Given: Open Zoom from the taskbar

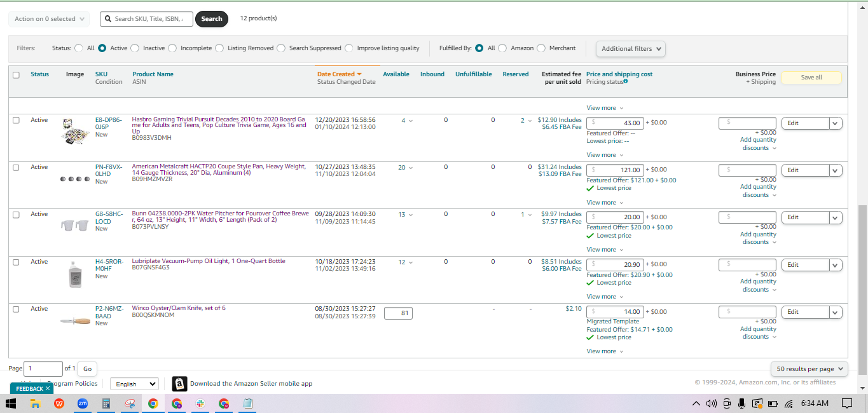Looking at the screenshot, I should pos(83,403).
